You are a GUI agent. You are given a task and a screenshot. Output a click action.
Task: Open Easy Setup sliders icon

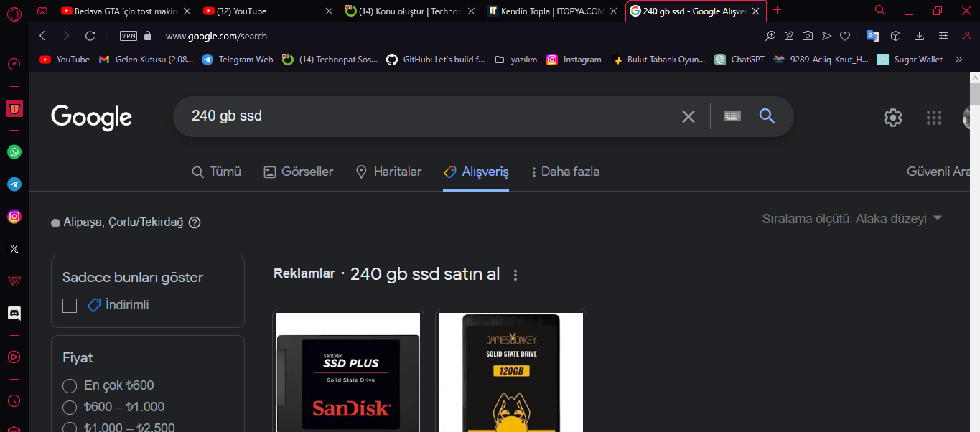coord(943,36)
